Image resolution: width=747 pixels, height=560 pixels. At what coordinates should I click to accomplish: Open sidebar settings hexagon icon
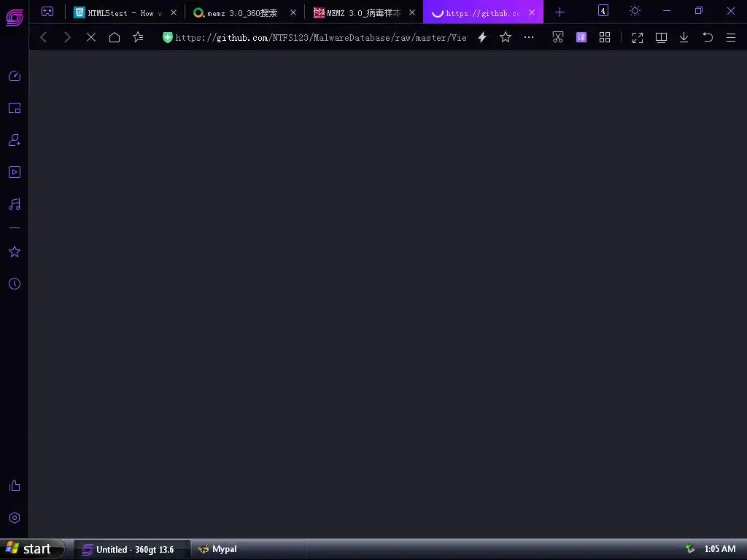[15, 518]
